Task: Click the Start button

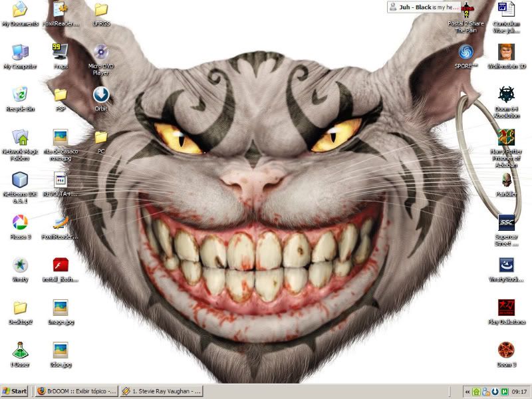Action: point(14,391)
